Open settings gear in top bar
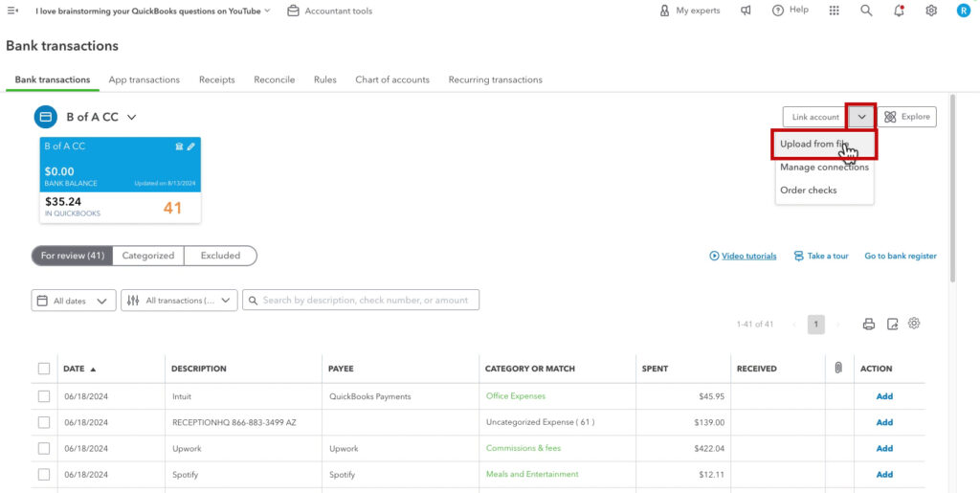The image size is (980, 493). point(931,11)
